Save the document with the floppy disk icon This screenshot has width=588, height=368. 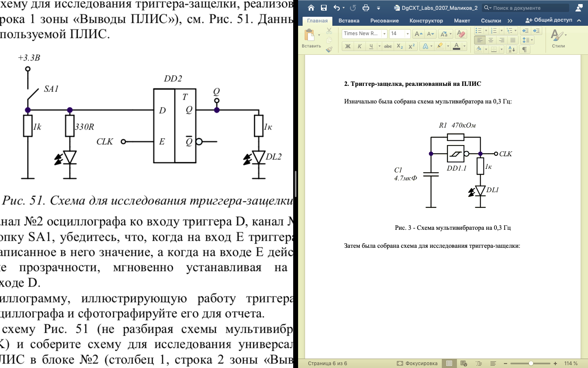[x=324, y=8]
